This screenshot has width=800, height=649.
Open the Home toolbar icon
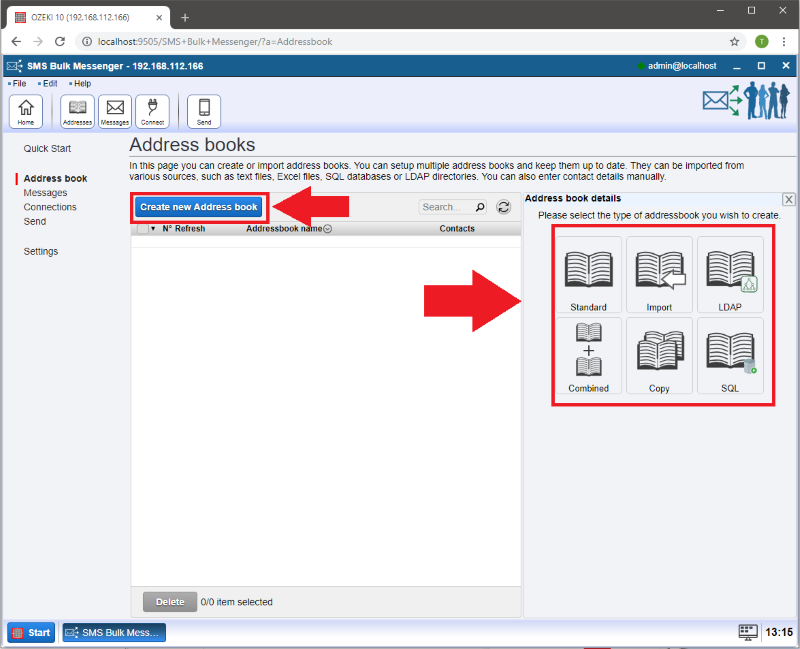click(x=25, y=111)
